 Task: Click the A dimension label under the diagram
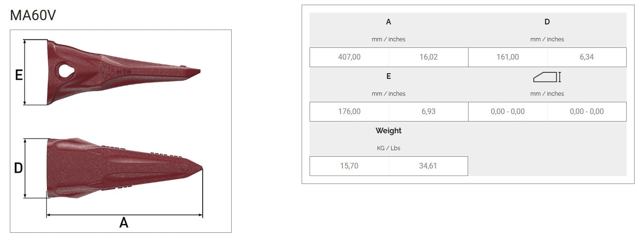[x=124, y=222]
